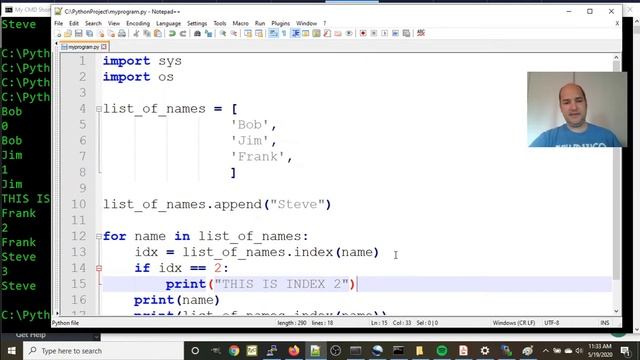This screenshot has width=640, height=360.
Task: Click the editor scrollbar down arrow
Action: [616, 311]
